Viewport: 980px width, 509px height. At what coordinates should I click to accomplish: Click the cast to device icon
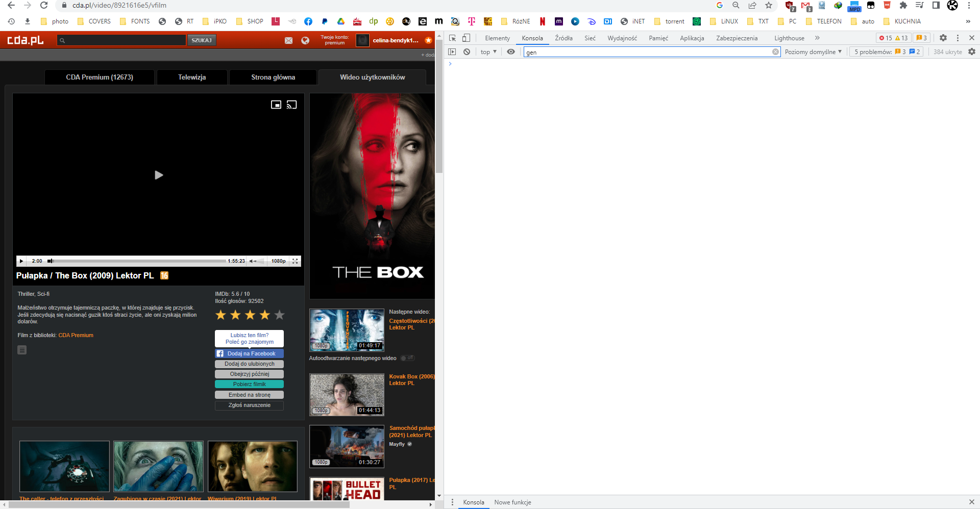pos(291,105)
